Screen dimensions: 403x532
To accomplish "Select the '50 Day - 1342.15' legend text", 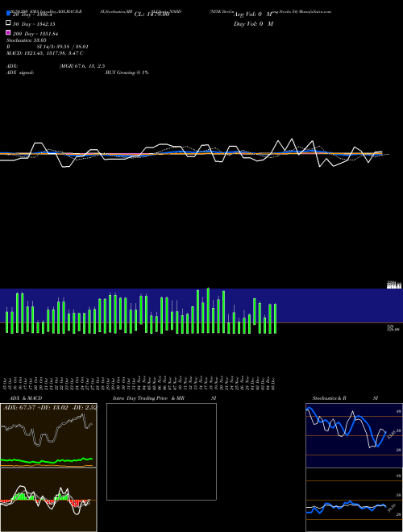I will pos(34,24).
